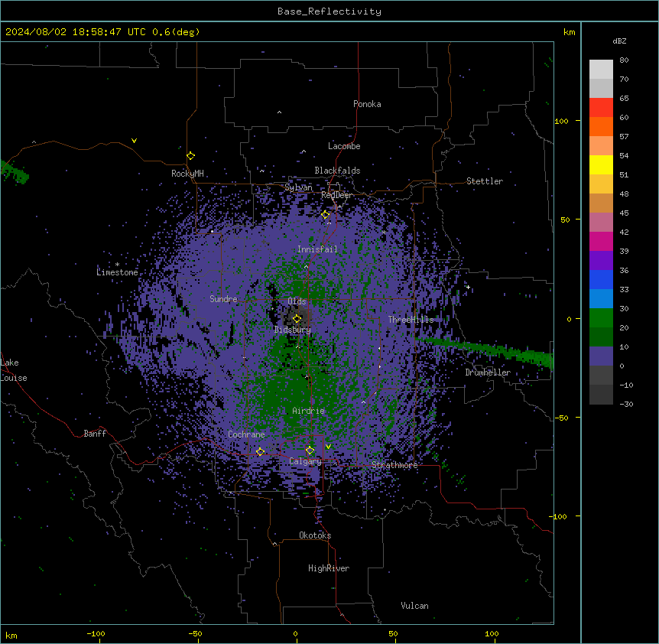Click the Innisfail city label
Viewport: 659px width, 644px height.
(x=317, y=249)
